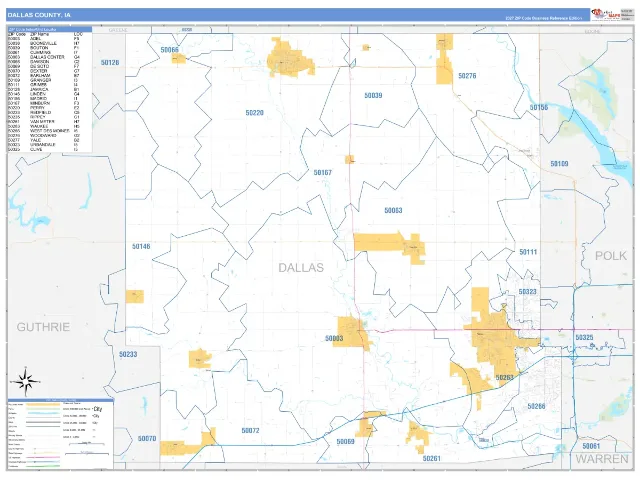Click the 50276 ZIP label on map

pos(467,76)
